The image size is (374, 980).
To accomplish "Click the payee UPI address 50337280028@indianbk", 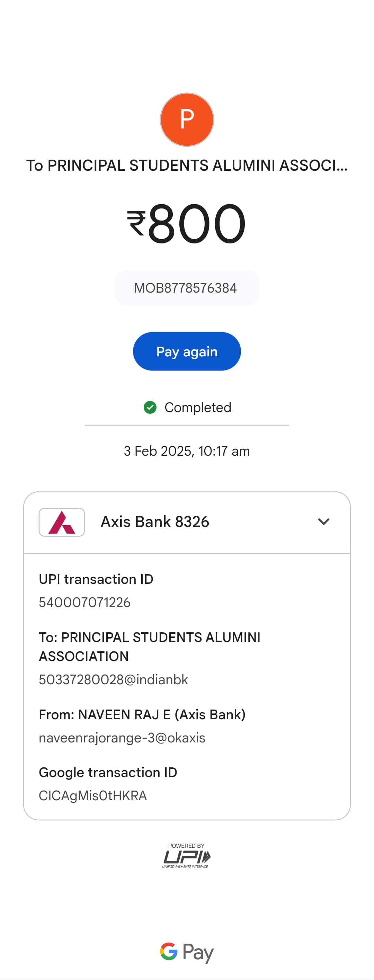I will click(113, 679).
